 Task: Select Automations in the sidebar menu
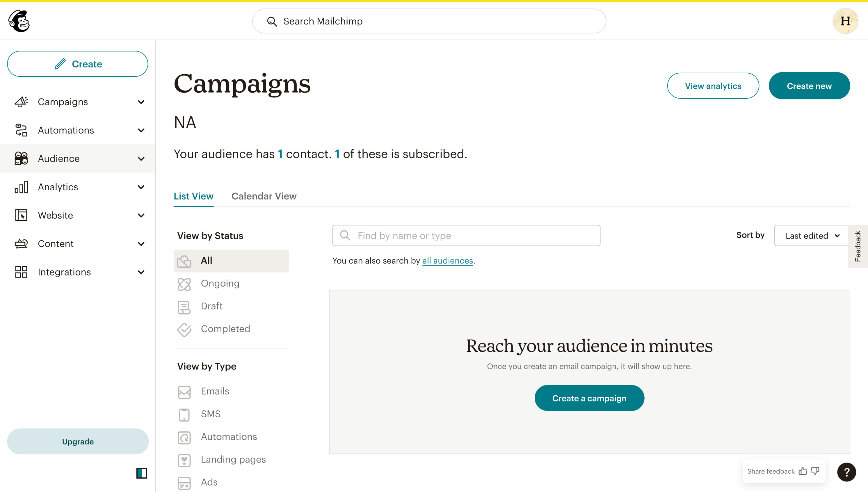click(78, 130)
